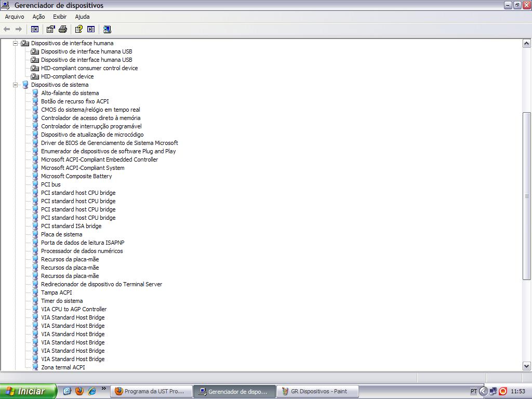Click the Back arrow toolbar icon
Image resolution: width=532 pixels, height=399 pixels.
[7, 29]
